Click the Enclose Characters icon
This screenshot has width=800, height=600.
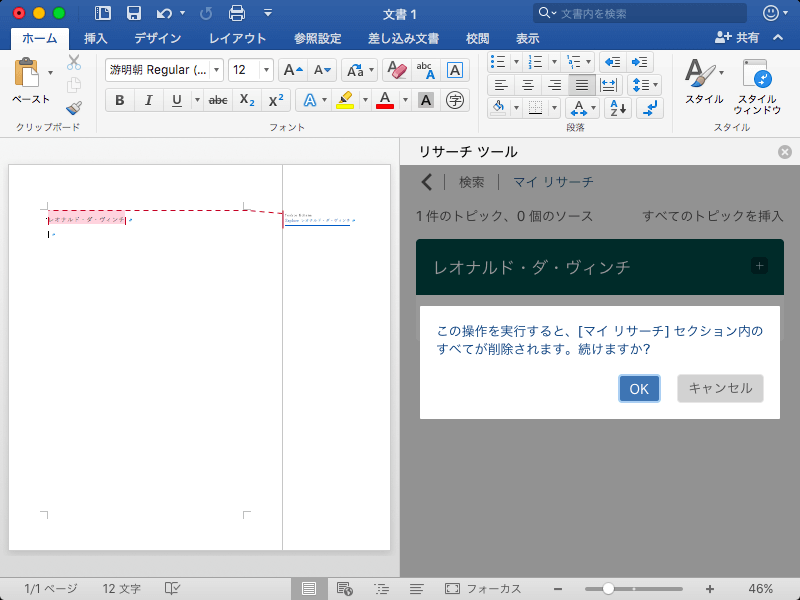(456, 100)
